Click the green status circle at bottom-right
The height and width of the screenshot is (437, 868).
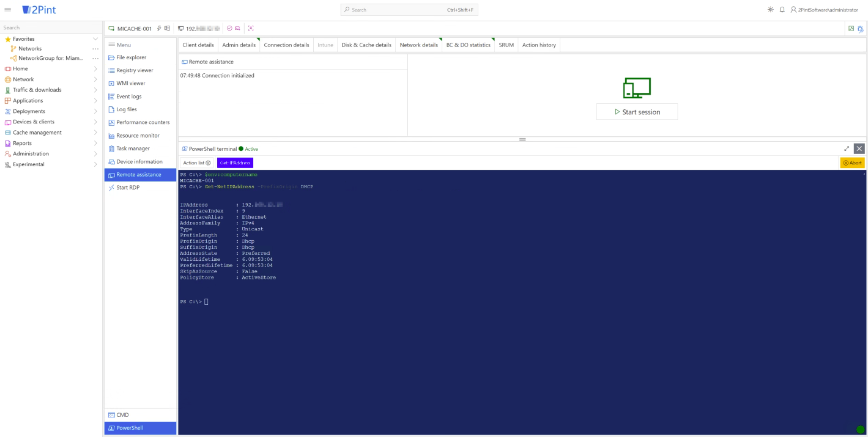(861, 430)
